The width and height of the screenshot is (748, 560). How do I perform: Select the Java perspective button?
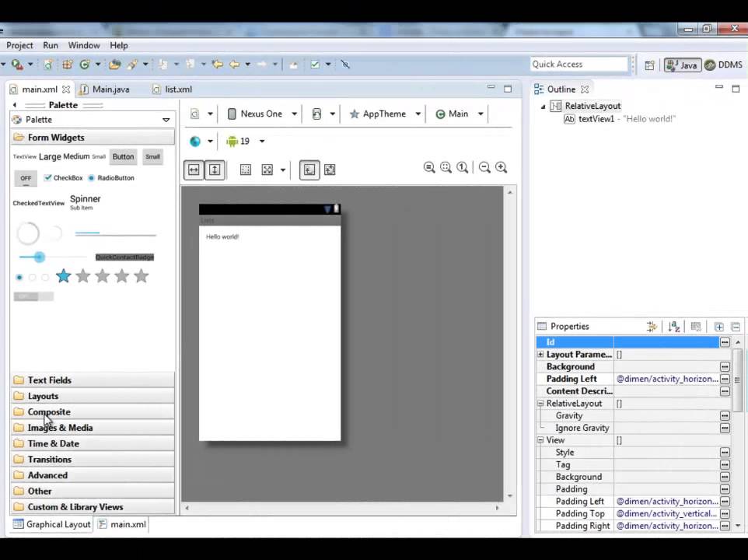[x=683, y=65]
